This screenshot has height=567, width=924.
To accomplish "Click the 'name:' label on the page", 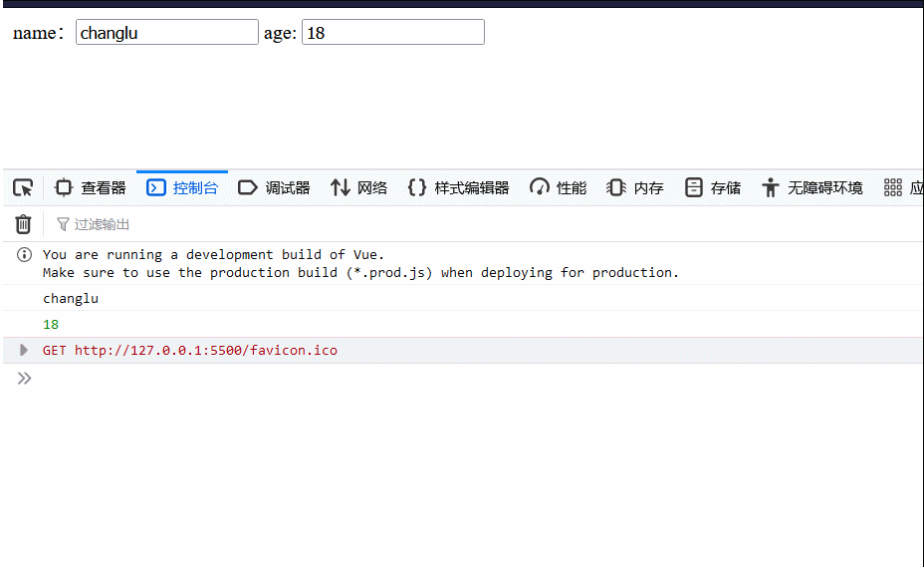I will (37, 33).
